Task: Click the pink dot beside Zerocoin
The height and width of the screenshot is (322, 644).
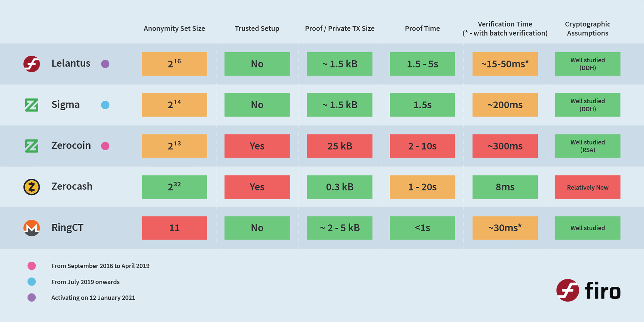Action: point(105,146)
